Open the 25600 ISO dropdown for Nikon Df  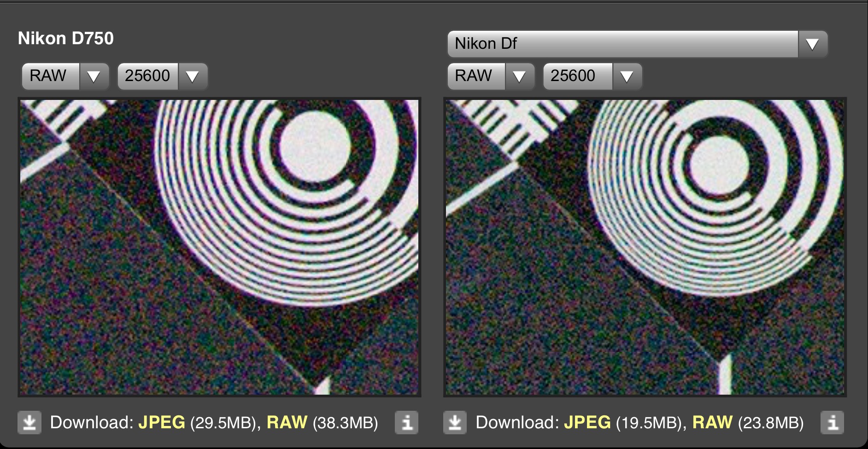[x=592, y=76]
